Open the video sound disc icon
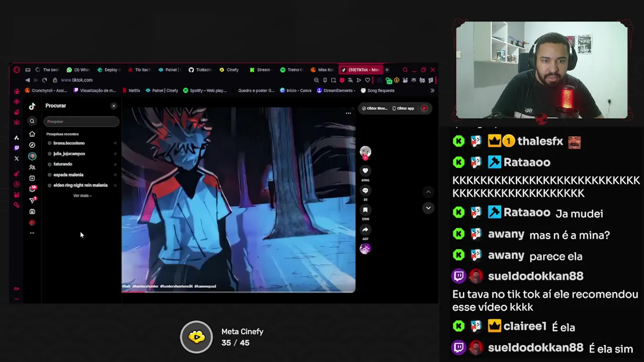Viewport: 644px width, 362px height. 365,249
